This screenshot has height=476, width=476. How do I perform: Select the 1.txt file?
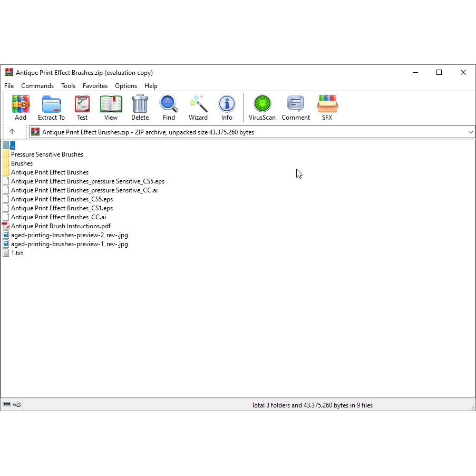17,253
